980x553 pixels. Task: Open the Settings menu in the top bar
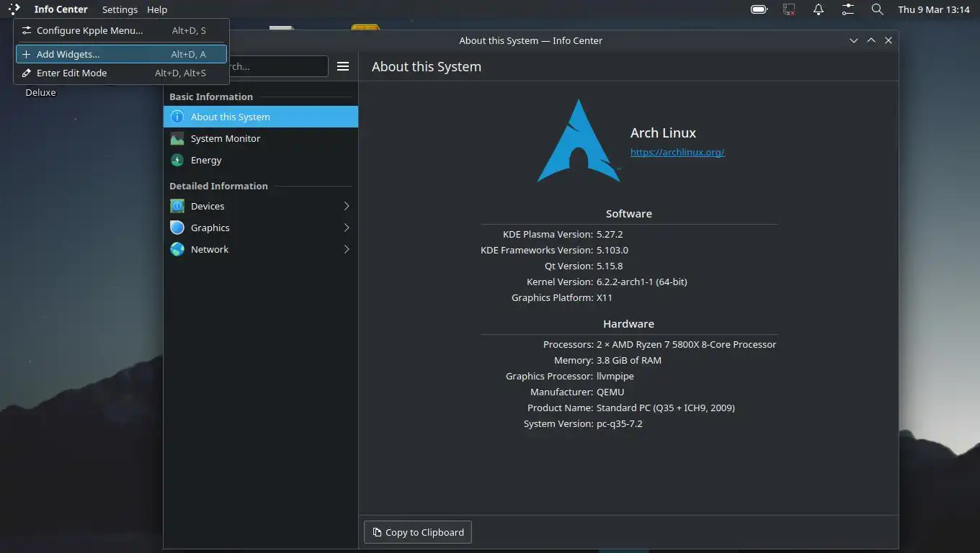(x=120, y=9)
